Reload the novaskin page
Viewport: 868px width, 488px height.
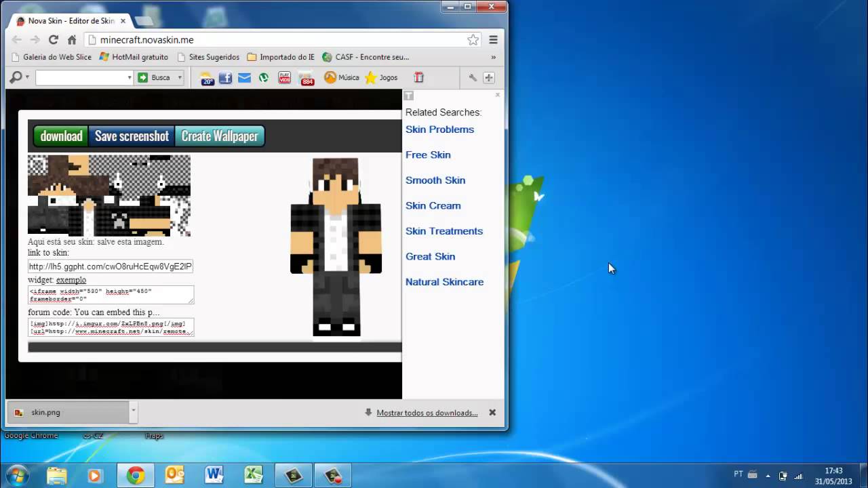54,40
